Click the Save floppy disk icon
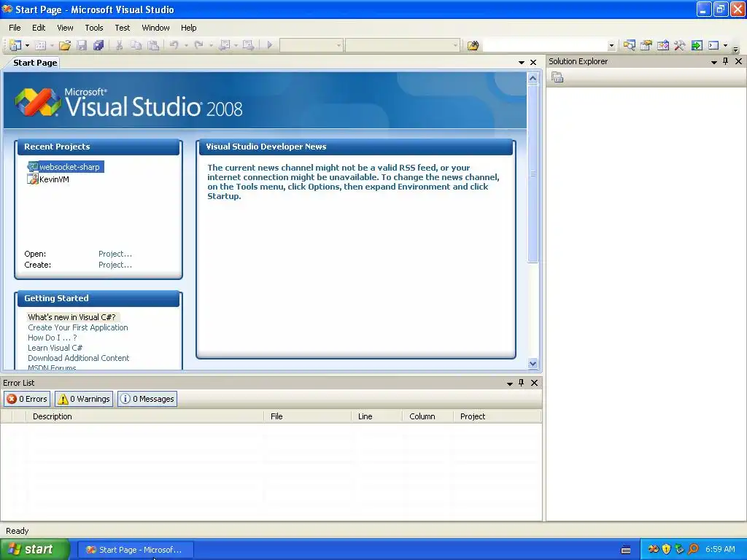The image size is (747, 560). coord(82,45)
